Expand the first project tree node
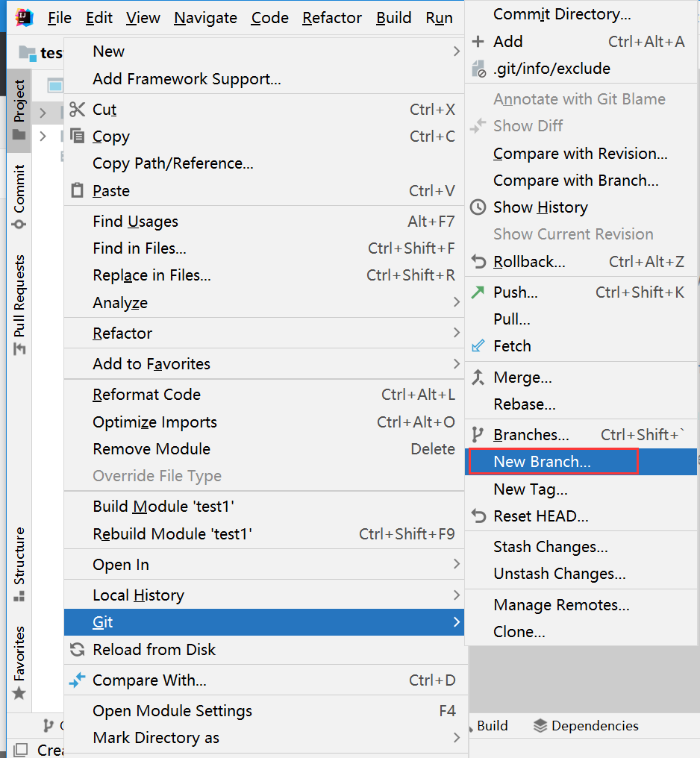The height and width of the screenshot is (758, 700). (x=43, y=113)
